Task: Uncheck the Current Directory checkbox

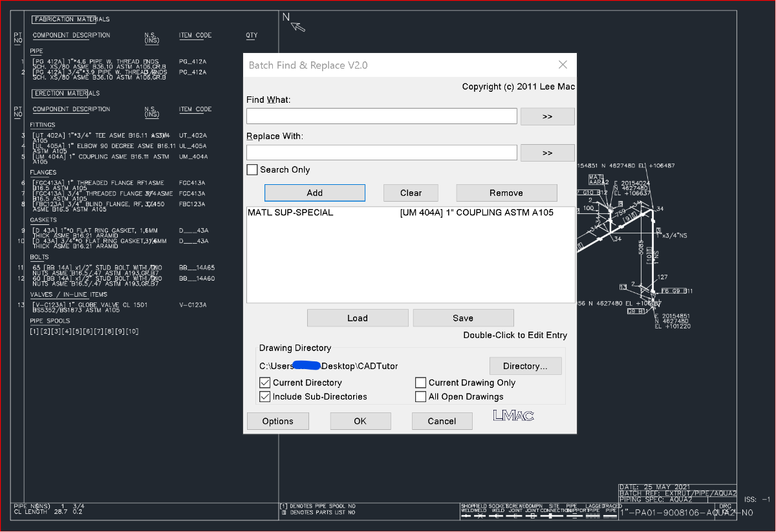Action: coord(264,383)
